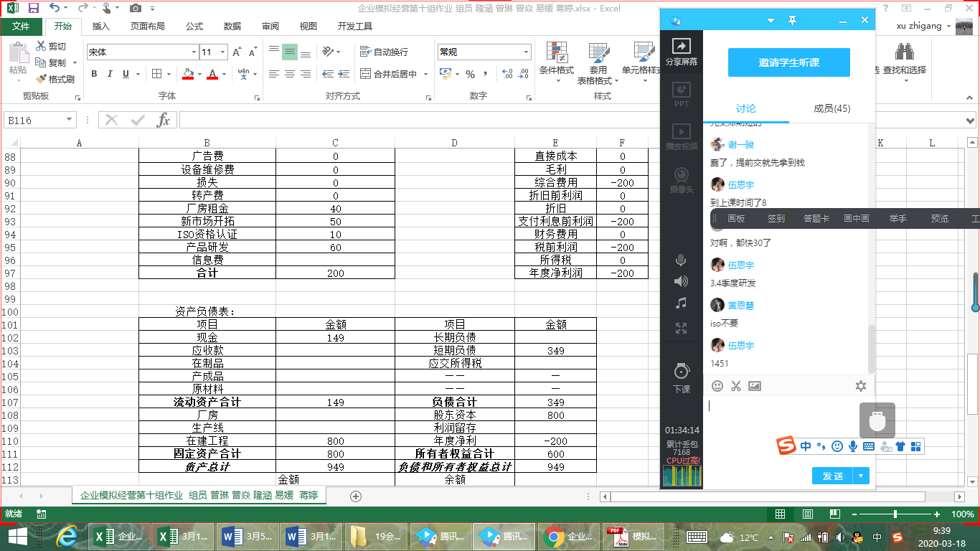Toggle Bold formatting in the ribbon
Viewport: 980px width, 551px height.
click(94, 74)
